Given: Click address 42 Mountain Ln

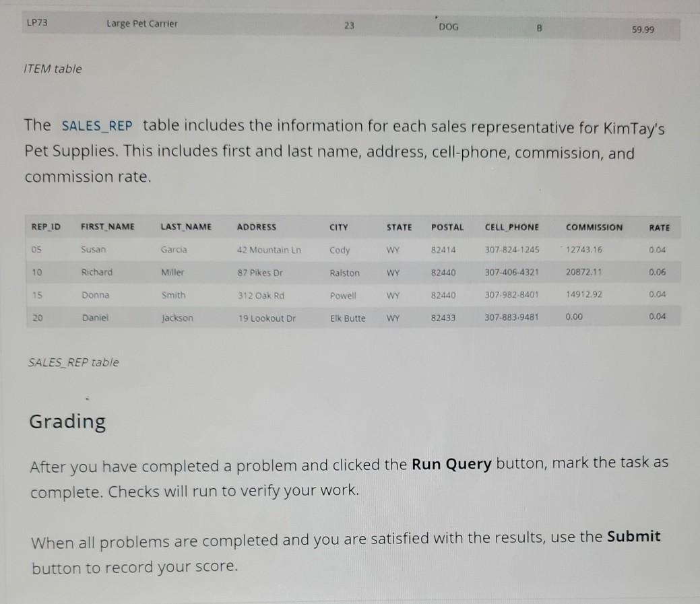Looking at the screenshot, I should [x=269, y=250].
